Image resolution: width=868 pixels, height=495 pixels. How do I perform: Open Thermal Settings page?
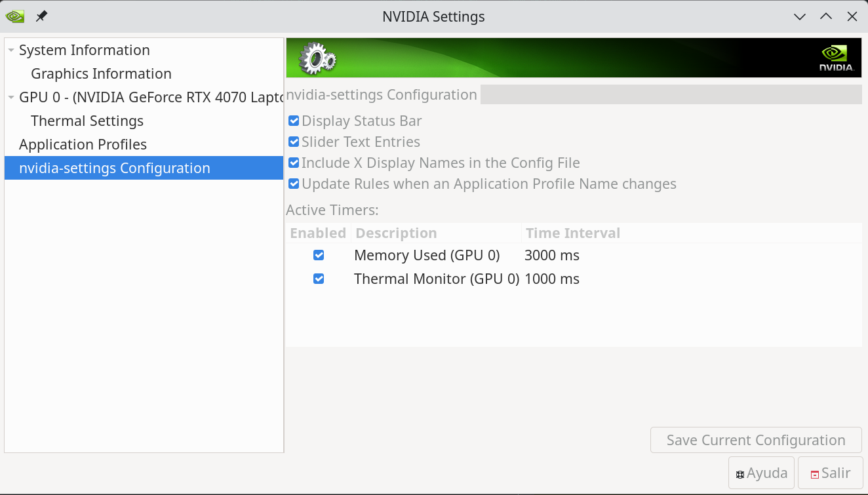(x=87, y=121)
